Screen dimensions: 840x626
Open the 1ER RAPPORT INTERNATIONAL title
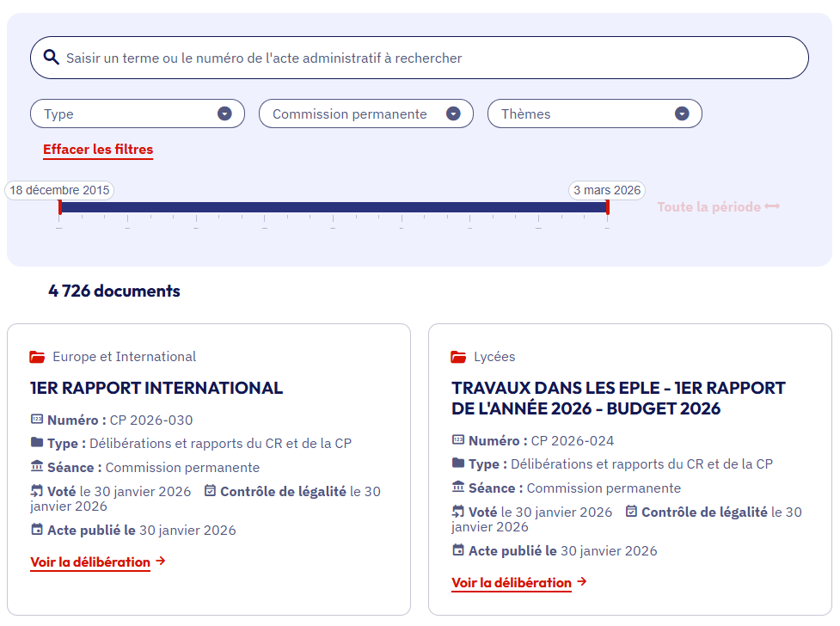click(156, 388)
